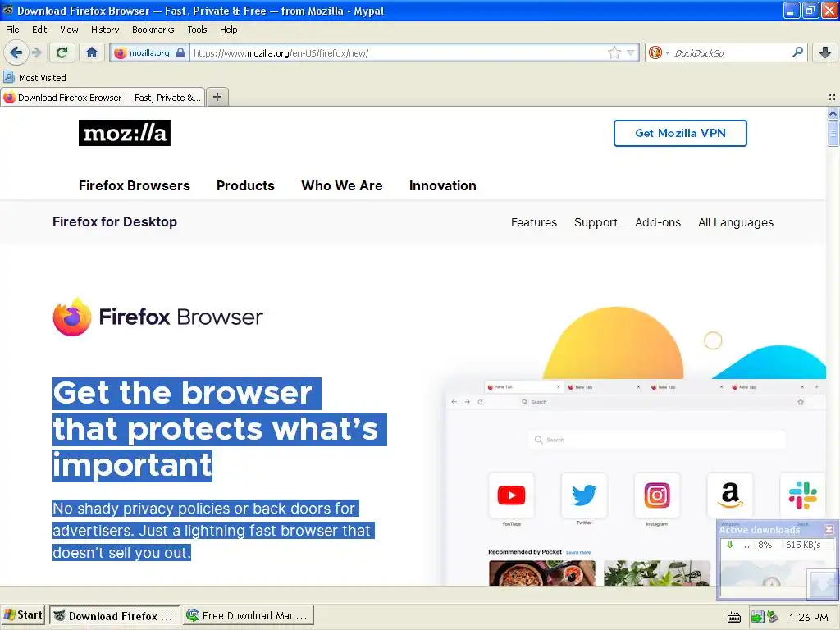Click the 615 KB/s download speed
The image size is (840, 630).
(803, 545)
